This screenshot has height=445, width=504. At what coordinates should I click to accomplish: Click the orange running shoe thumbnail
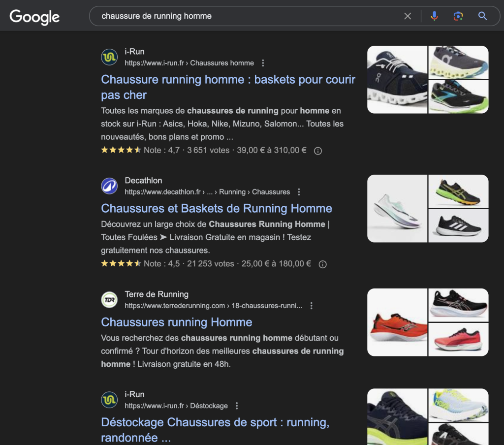(x=397, y=322)
